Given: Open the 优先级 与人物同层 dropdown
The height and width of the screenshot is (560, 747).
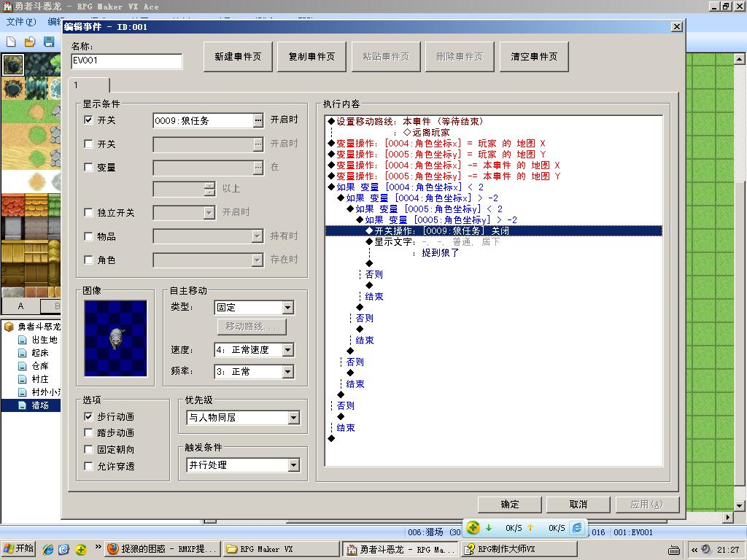Looking at the screenshot, I should tap(293, 418).
